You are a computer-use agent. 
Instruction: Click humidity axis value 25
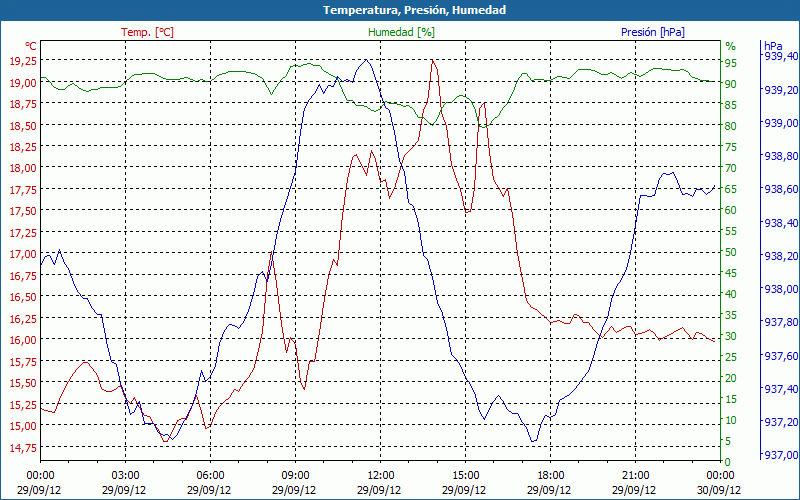pyautogui.click(x=731, y=357)
